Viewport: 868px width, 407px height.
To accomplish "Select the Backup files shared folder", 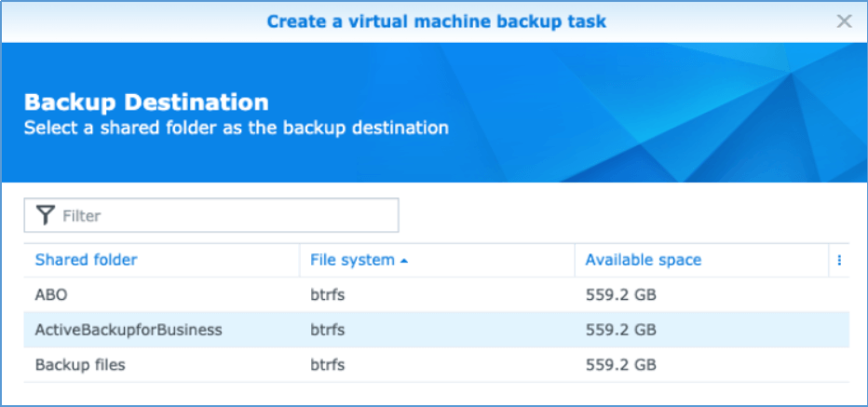I will pyautogui.click(x=80, y=364).
